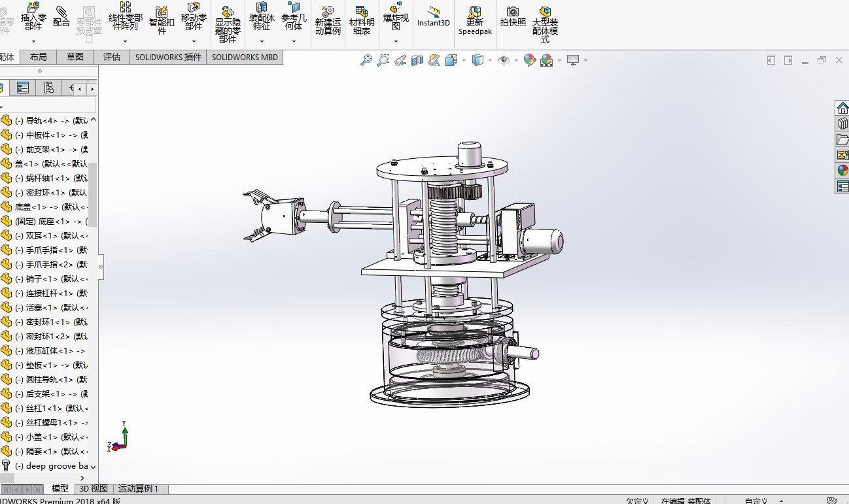Open the SOLIDWORKS 插件 tab
This screenshot has height=504, width=849.
[x=169, y=57]
